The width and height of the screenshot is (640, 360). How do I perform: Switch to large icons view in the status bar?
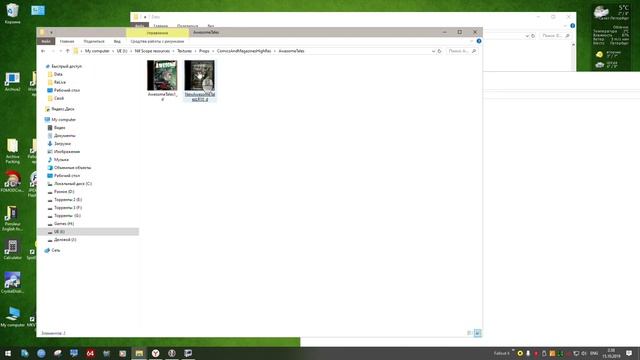pyautogui.click(x=478, y=333)
